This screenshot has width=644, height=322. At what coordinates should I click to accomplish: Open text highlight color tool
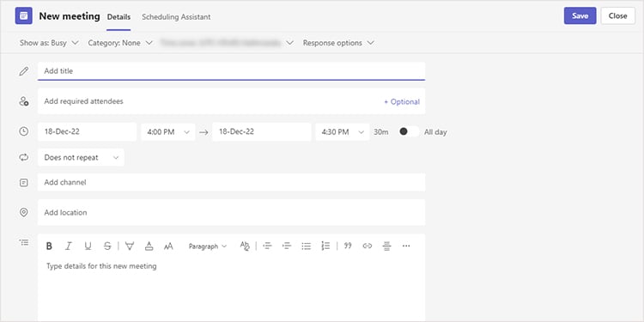point(130,246)
